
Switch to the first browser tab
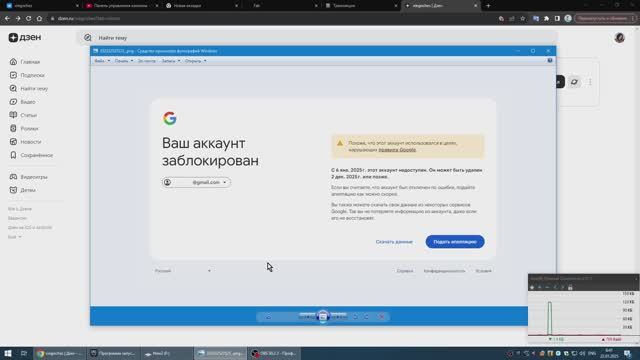(x=41, y=6)
